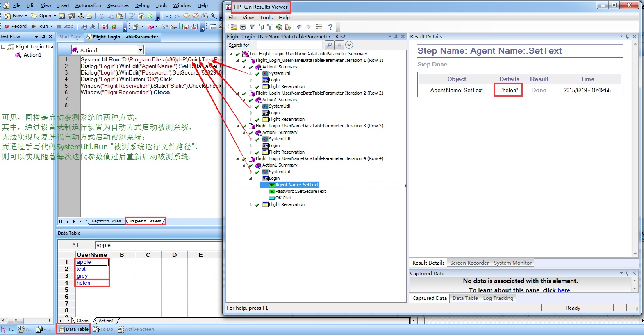The width and height of the screenshot is (644, 335).
Task: Click the Result Details vertical scrollbar down arrow
Action: click(635, 254)
